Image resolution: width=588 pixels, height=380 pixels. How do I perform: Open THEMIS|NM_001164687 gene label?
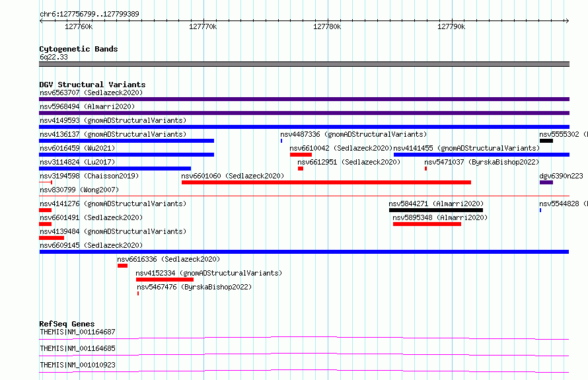coord(77,332)
